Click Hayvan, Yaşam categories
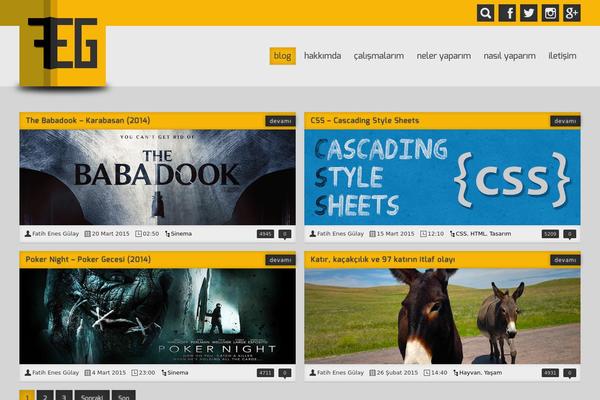This screenshot has width=600, height=400. [x=481, y=372]
